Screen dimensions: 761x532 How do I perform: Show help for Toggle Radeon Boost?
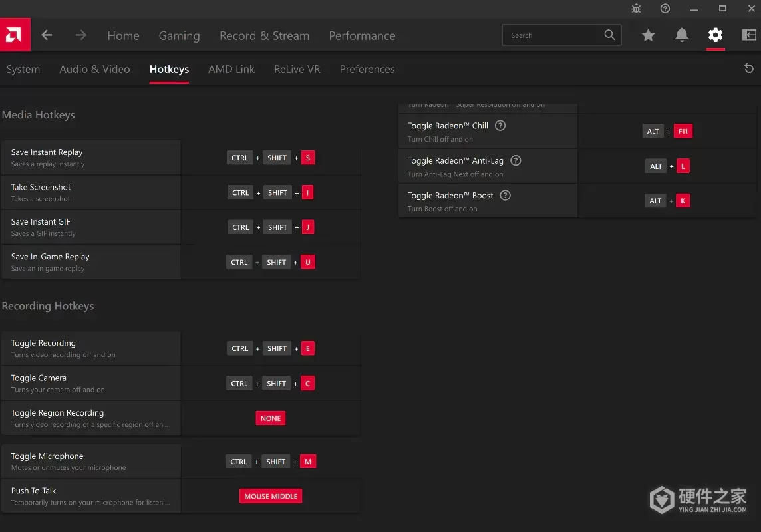506,196
